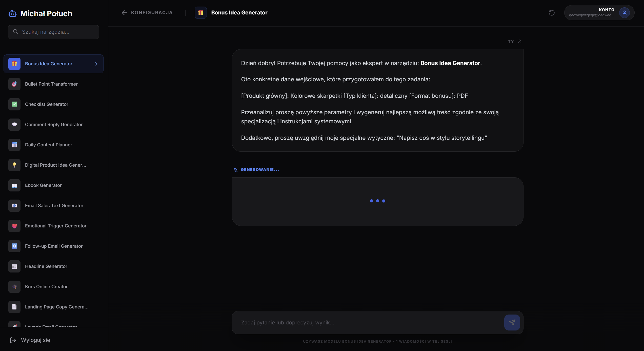
Task: Click the Digital Product Idea Gener... label
Action: click(x=56, y=165)
